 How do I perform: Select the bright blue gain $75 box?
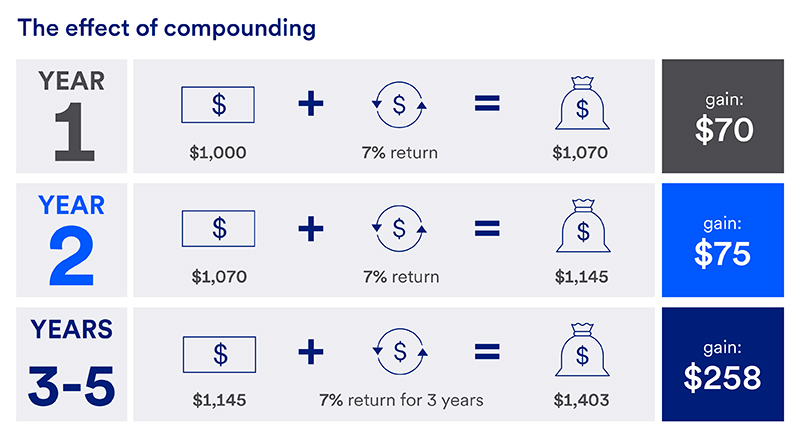pyautogui.click(x=723, y=240)
